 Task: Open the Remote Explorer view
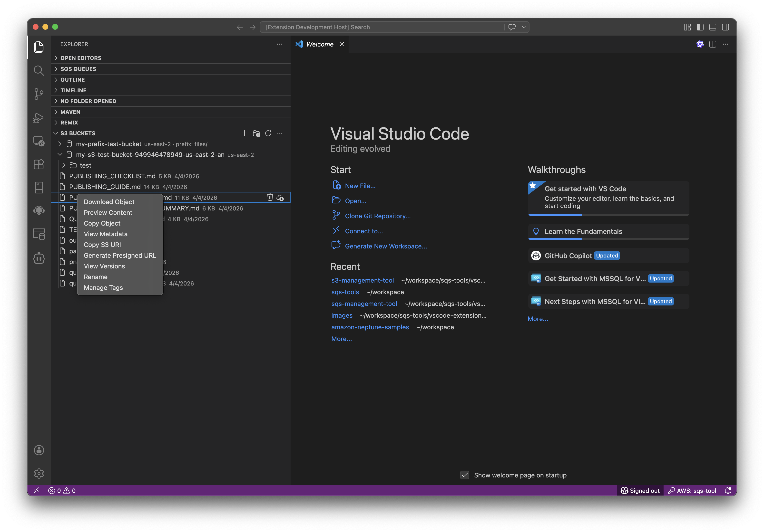(x=39, y=141)
